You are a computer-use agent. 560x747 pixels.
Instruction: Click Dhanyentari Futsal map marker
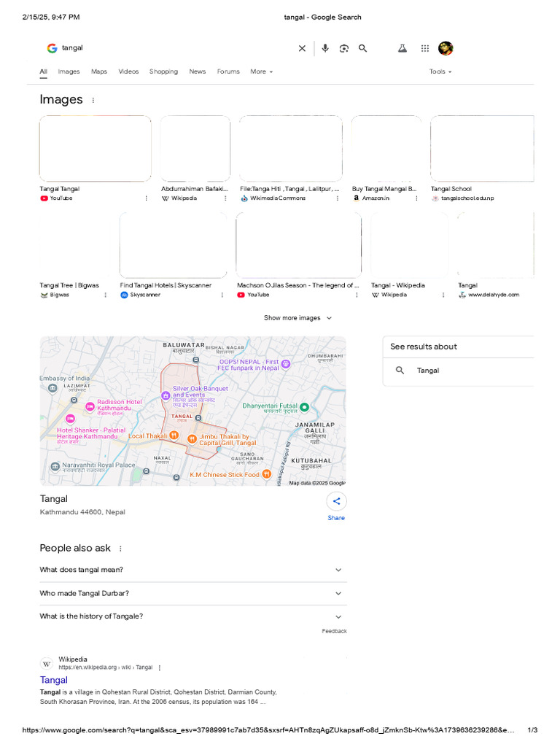[304, 407]
